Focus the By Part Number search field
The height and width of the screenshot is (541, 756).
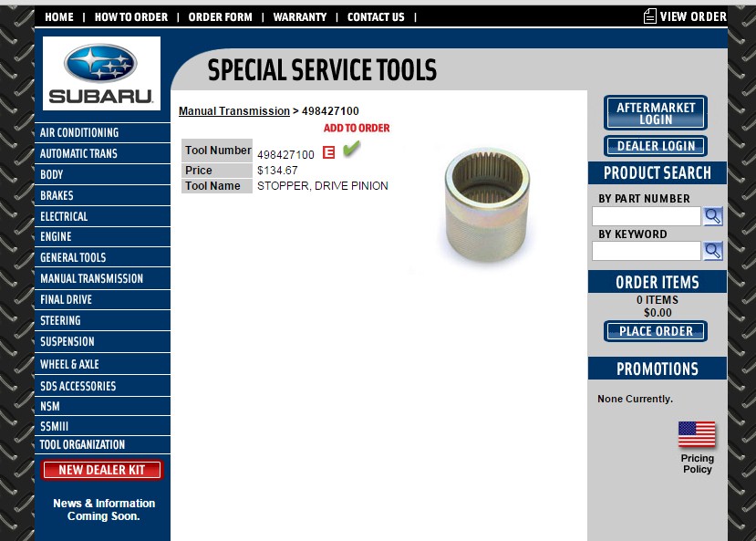646,216
